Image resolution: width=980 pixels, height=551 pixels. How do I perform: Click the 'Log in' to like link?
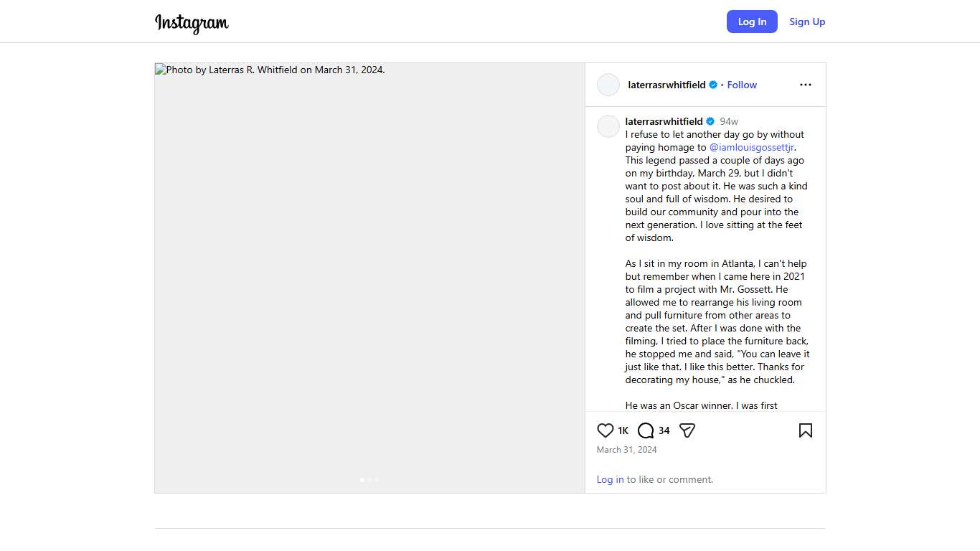pyautogui.click(x=610, y=479)
